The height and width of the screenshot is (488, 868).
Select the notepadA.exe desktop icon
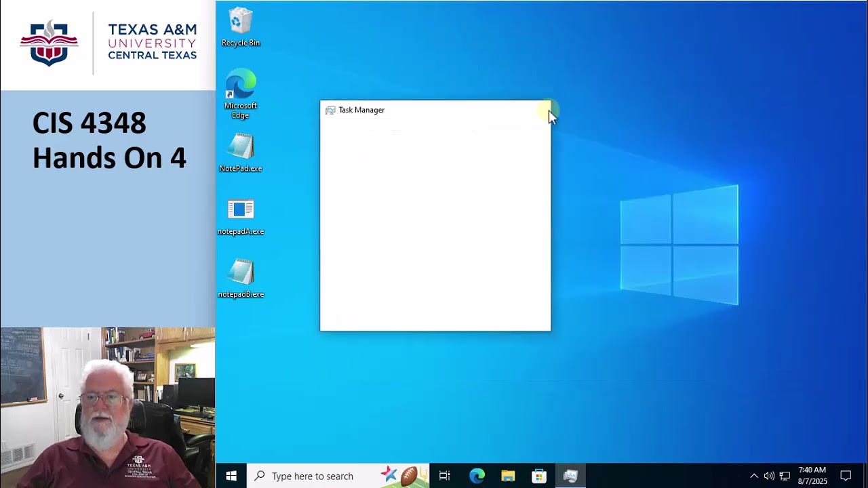click(x=240, y=216)
